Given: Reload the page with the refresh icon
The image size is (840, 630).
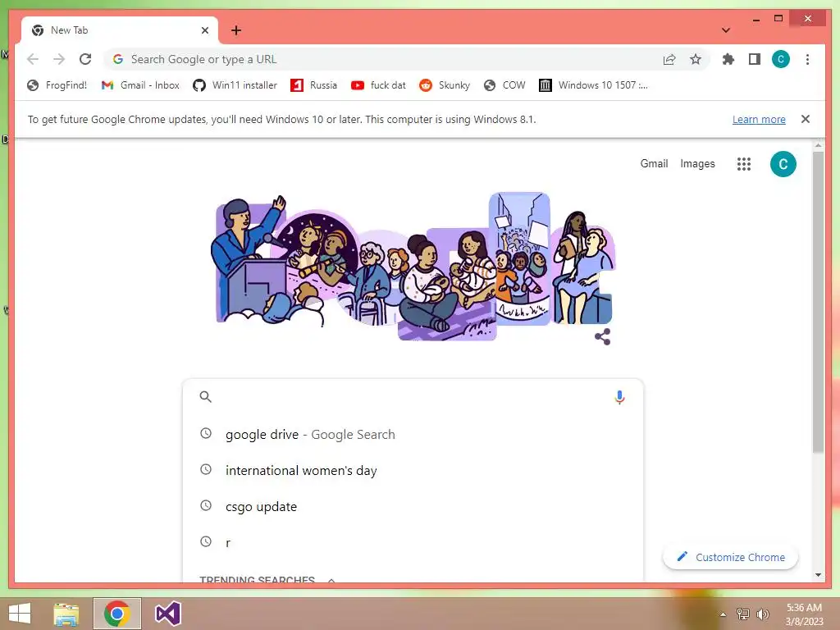Looking at the screenshot, I should 85,59.
